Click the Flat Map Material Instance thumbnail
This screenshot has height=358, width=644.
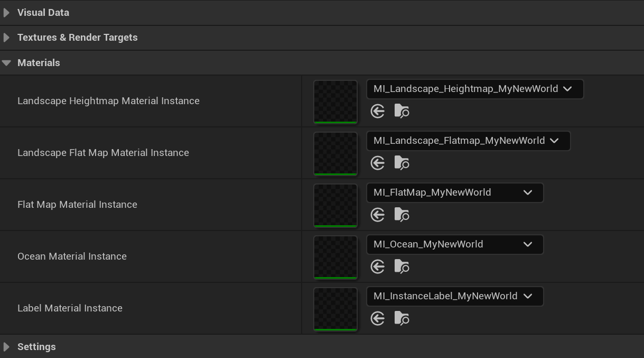[335, 206]
